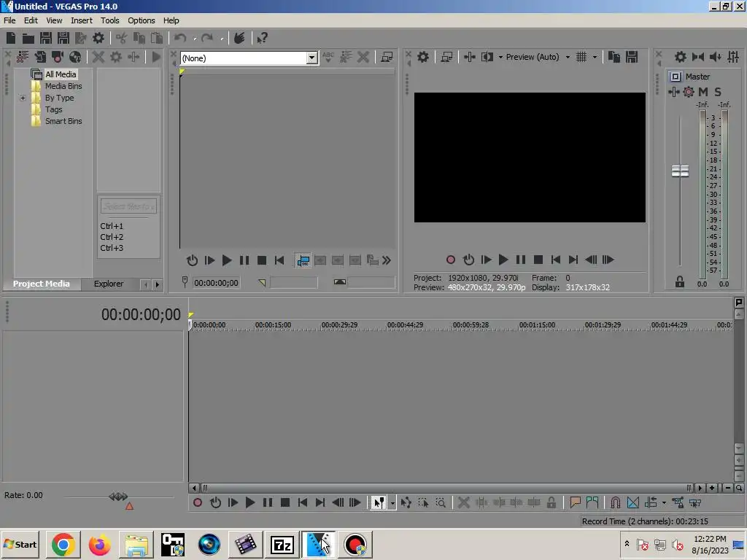
Task: Open the Insert menu
Action: [x=82, y=20]
